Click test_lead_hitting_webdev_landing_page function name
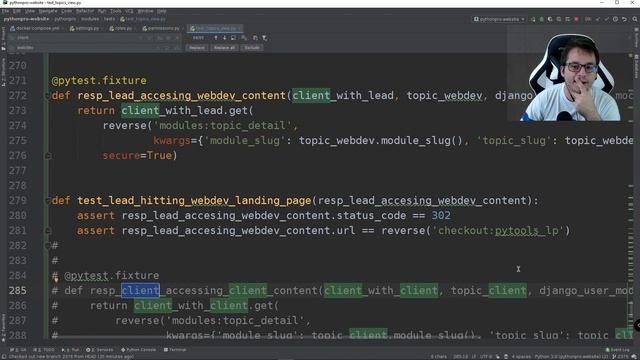The image size is (640, 360). [194, 201]
